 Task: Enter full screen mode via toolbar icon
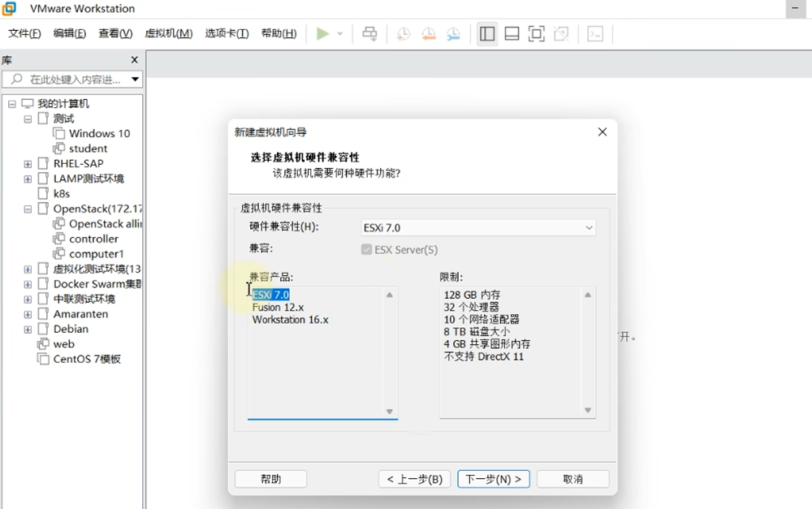click(x=537, y=34)
